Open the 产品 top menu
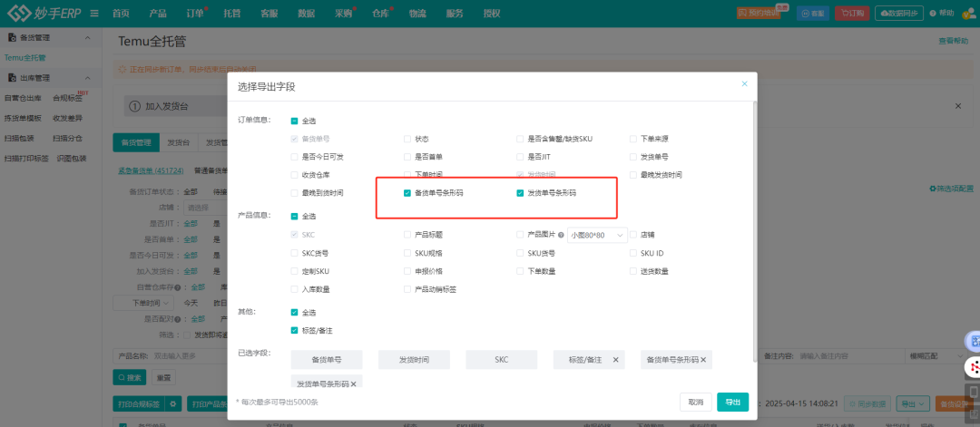Image resolution: width=980 pixels, height=427 pixels. tap(158, 13)
